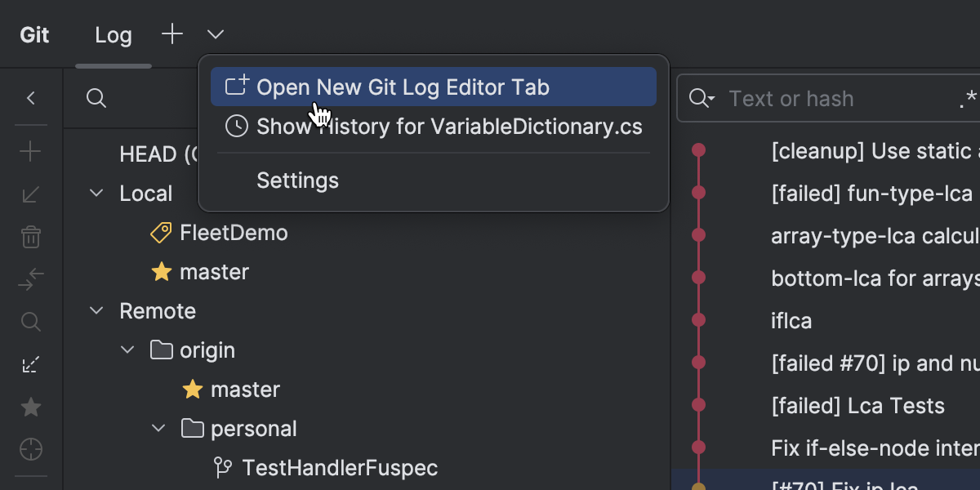This screenshot has height=490, width=980.
Task: Collapse the branches pane with the left arrow
Action: [31, 99]
